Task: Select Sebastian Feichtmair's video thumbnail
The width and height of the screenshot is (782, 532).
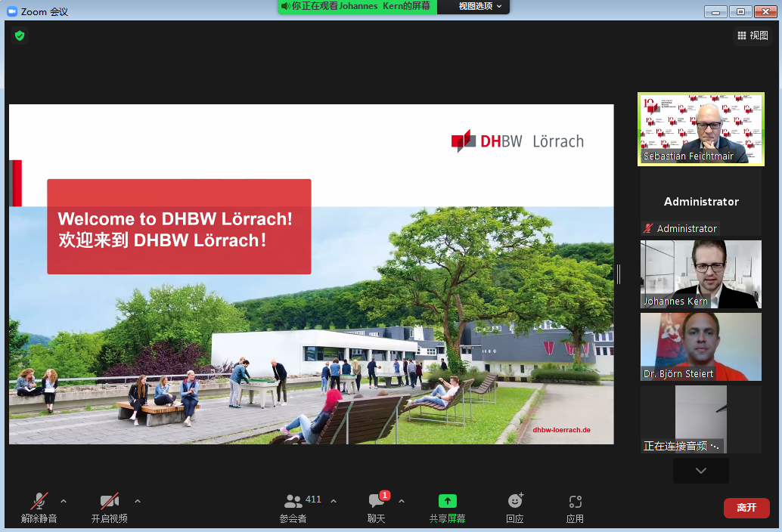Action: pos(701,128)
